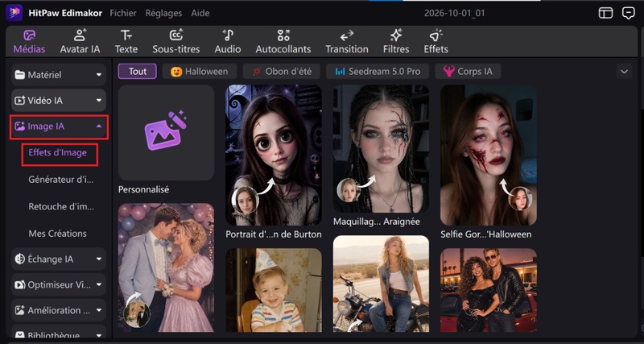Open the Sous-titres panel
Image resolution: width=644 pixels, height=344 pixels.
coord(175,42)
